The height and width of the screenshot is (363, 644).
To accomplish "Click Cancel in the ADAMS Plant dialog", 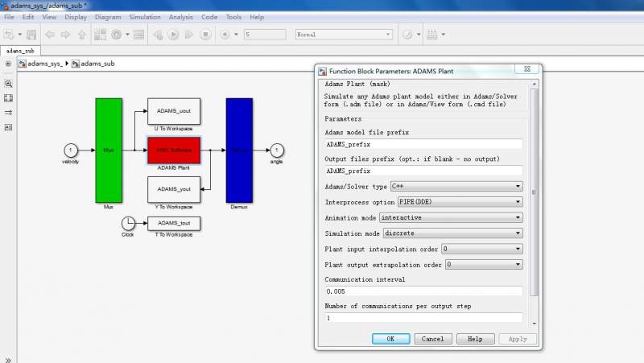I will pos(433,339).
